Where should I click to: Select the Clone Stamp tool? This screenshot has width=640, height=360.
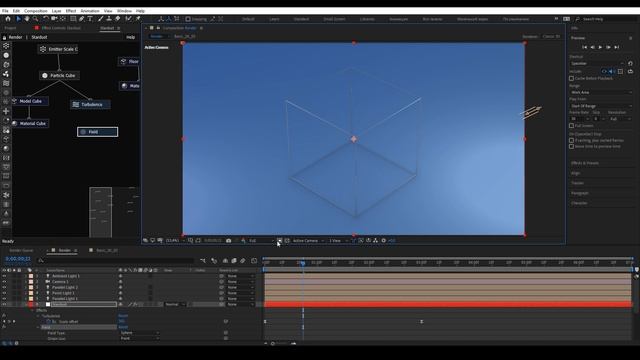point(109,19)
